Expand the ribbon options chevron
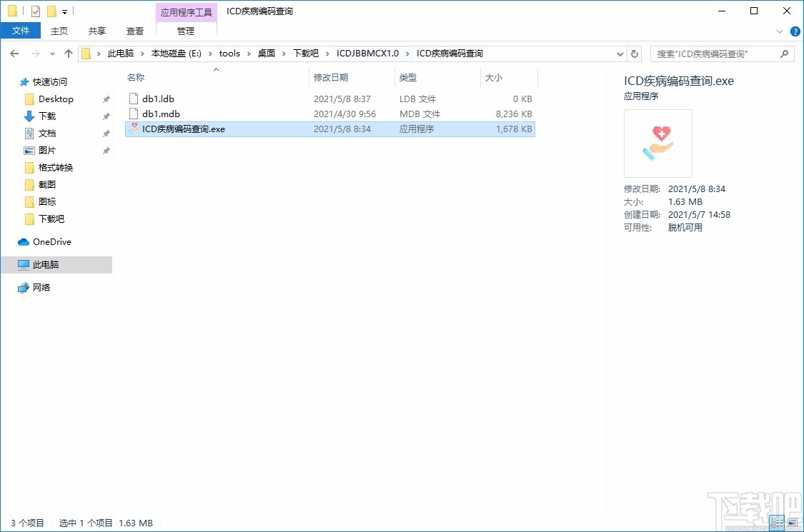804x532 pixels. point(780,31)
